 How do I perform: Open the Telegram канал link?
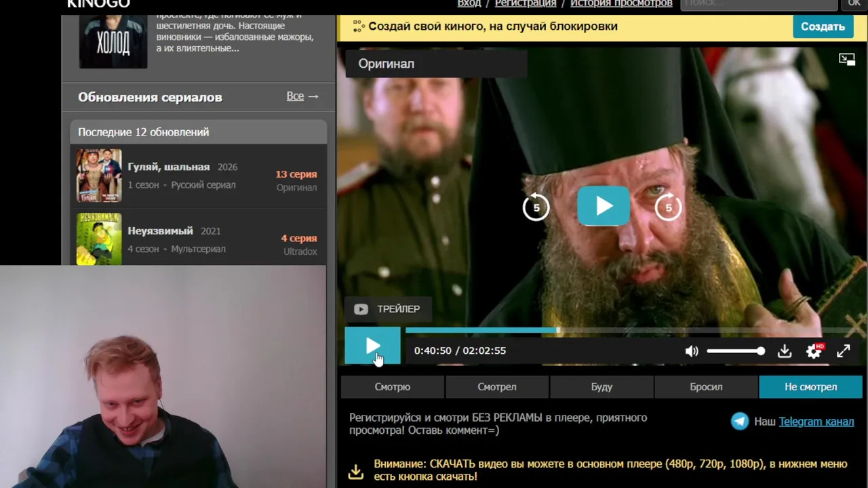coord(816,422)
